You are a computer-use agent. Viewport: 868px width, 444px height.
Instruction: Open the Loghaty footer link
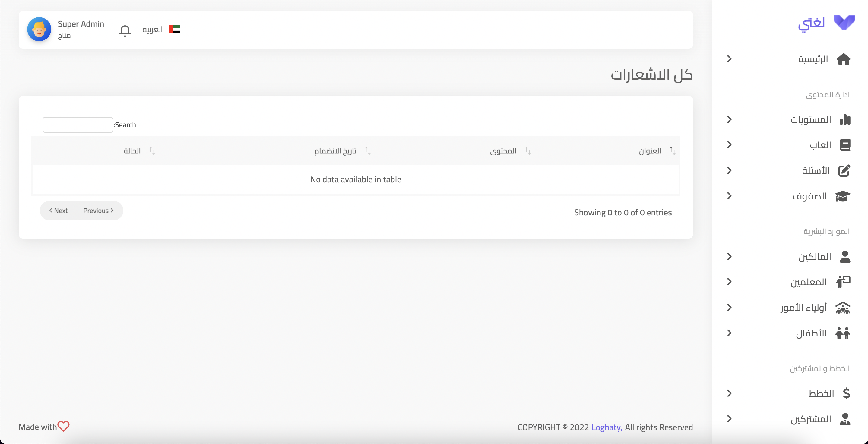coord(606,427)
